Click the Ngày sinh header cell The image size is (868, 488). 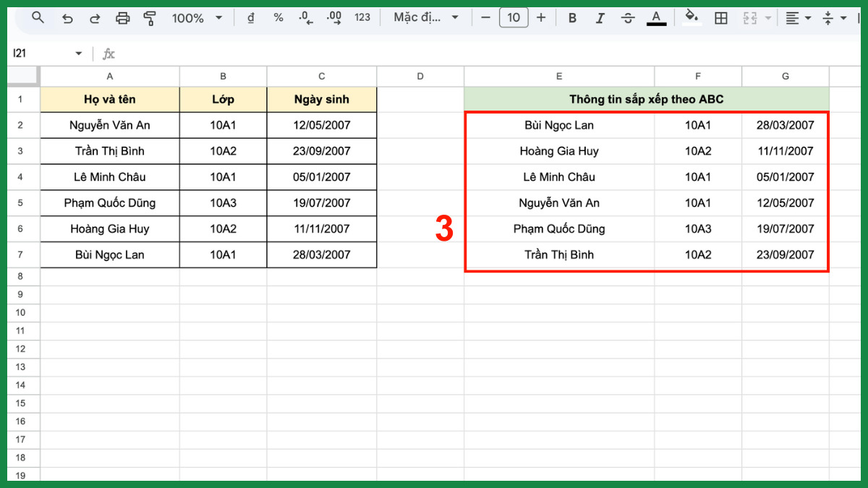coord(321,99)
